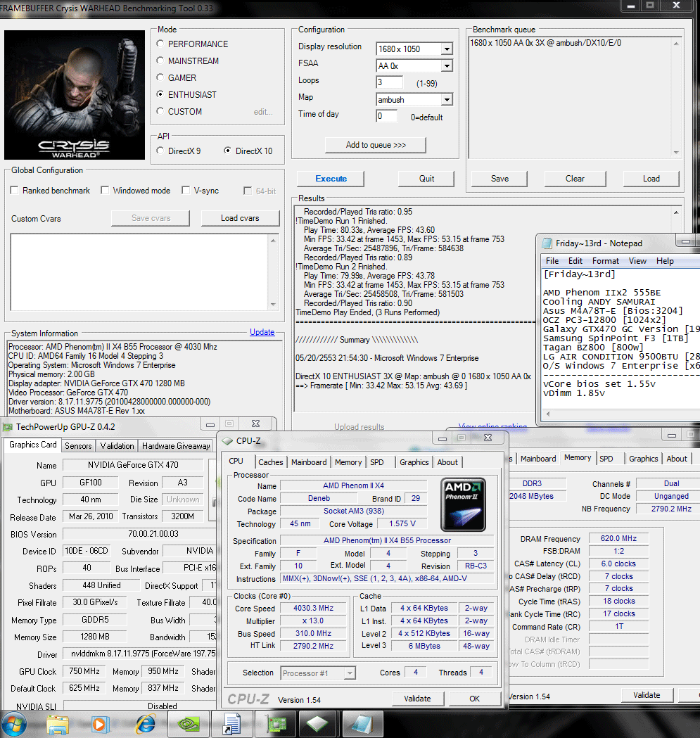Open the Hardware Giveaway tab in GPU-Z
Screen dimensions: 700x738
pyautogui.click(x=176, y=446)
